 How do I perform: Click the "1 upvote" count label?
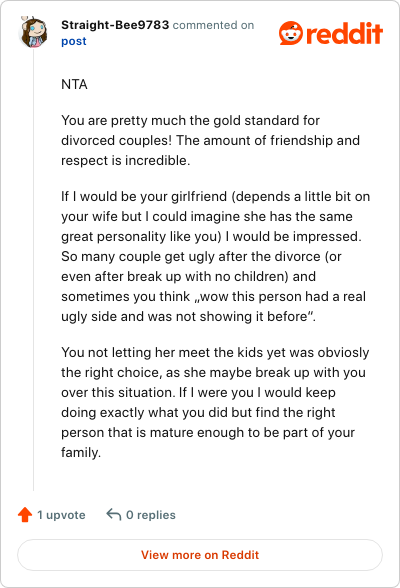61,515
